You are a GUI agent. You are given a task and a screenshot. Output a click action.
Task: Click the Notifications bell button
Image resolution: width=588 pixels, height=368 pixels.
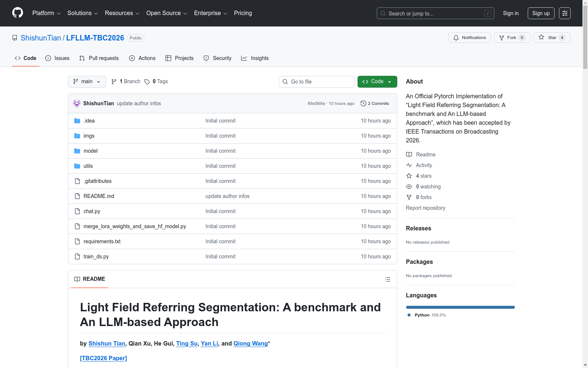[x=469, y=38]
